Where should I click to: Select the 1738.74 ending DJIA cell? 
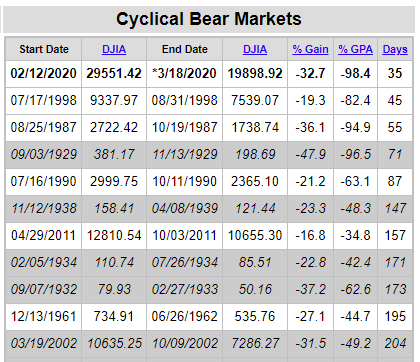coord(255,128)
